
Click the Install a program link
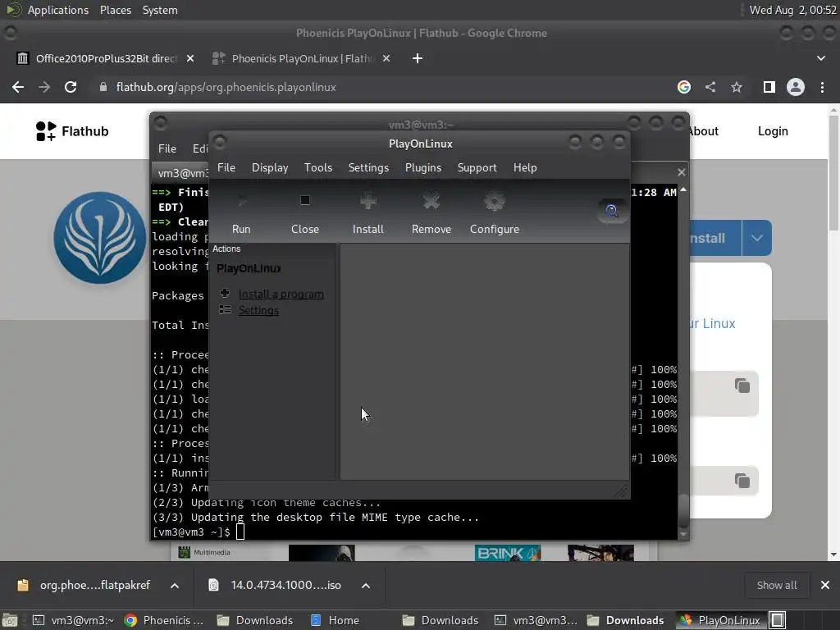point(281,294)
